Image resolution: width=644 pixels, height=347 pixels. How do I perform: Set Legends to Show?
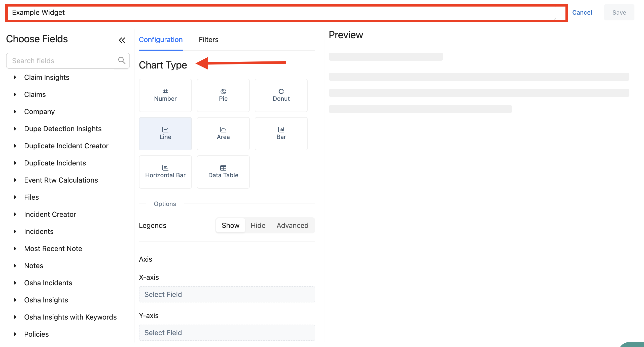pos(230,225)
